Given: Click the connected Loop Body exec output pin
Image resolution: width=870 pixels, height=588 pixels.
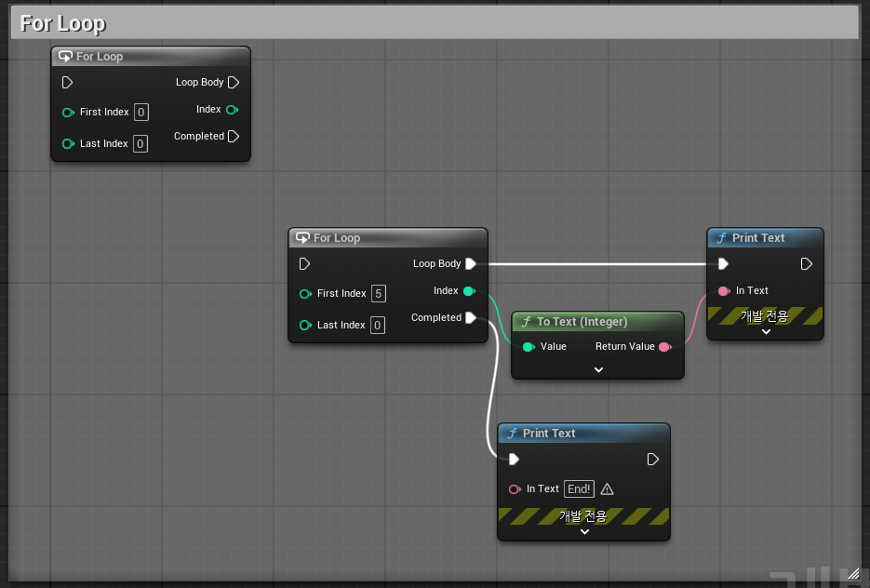Looking at the screenshot, I should point(471,264).
